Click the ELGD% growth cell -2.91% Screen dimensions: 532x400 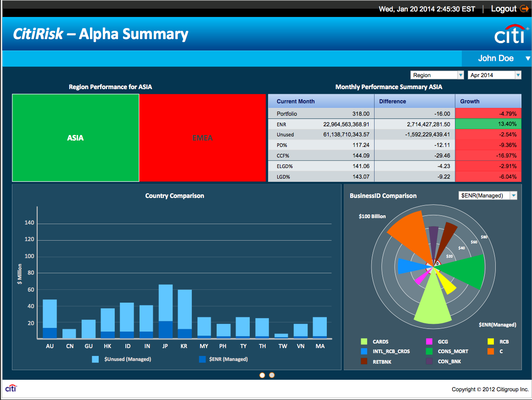pos(488,166)
